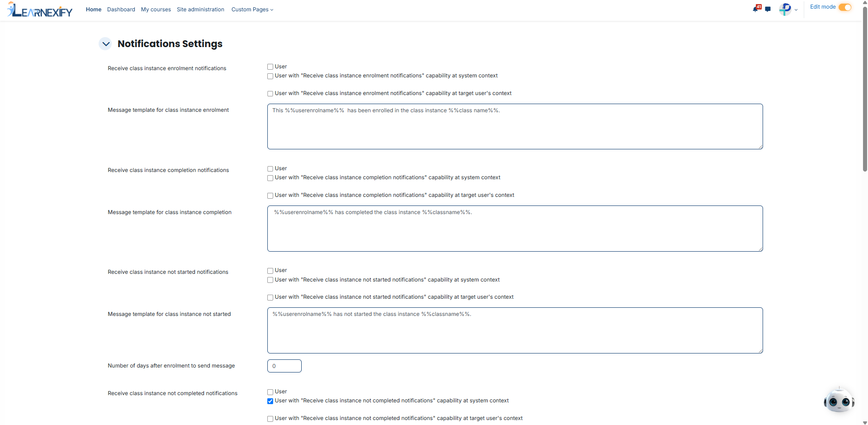
Task: Click the "Receive class instance enrolment notifications" label
Action: tap(167, 68)
